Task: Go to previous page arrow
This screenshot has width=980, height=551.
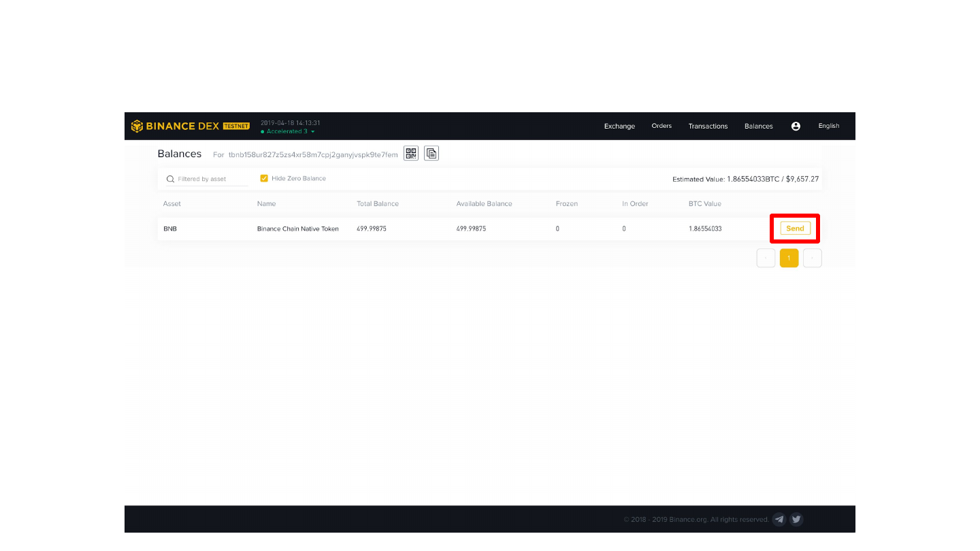Action: (766, 258)
